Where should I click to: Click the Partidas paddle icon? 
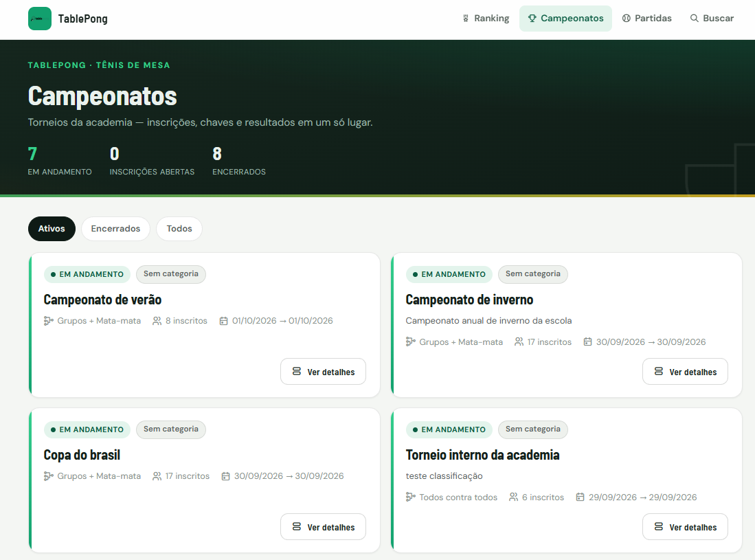pos(626,19)
